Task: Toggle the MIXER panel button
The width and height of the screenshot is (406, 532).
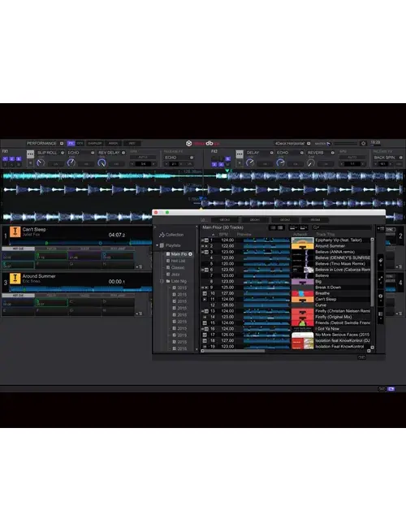Action: click(113, 144)
